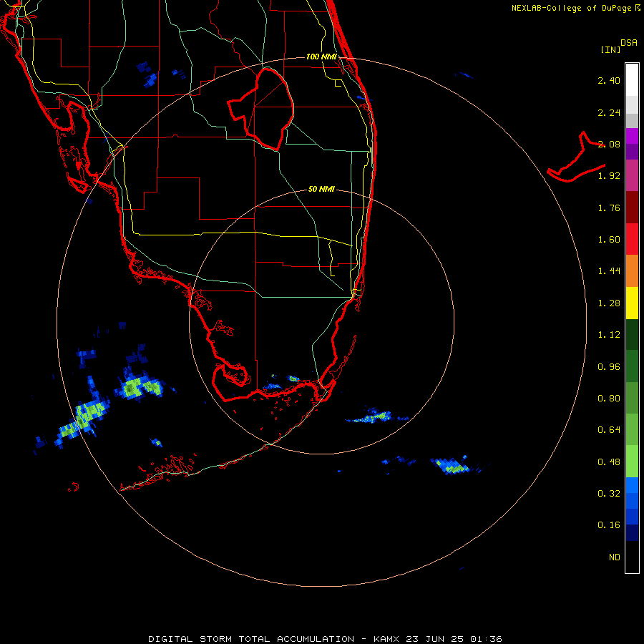644x644 pixels.
Task: Click the 50 NMI range ring label
Action: [x=321, y=189]
